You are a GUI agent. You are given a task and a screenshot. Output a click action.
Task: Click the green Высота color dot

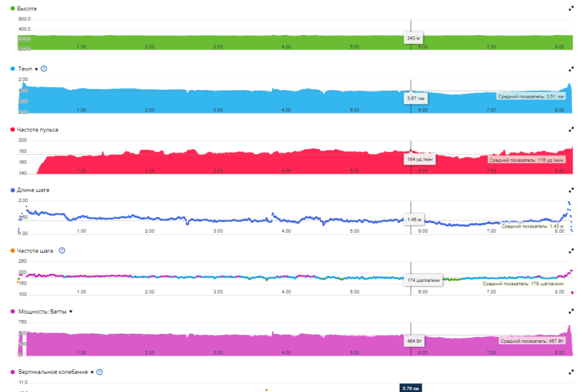12,8
